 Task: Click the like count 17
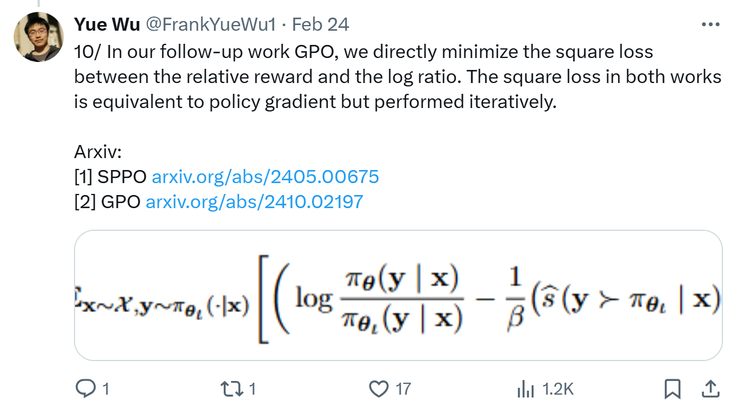(405, 388)
